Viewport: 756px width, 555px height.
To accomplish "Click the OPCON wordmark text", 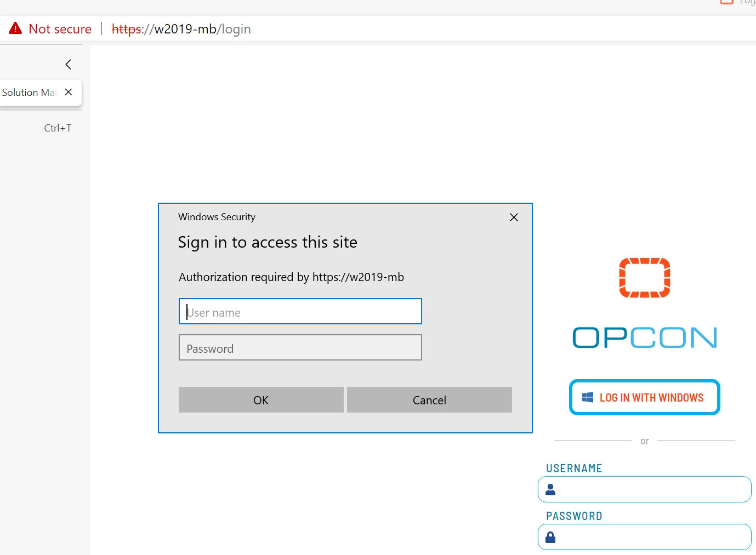I will pyautogui.click(x=645, y=337).
